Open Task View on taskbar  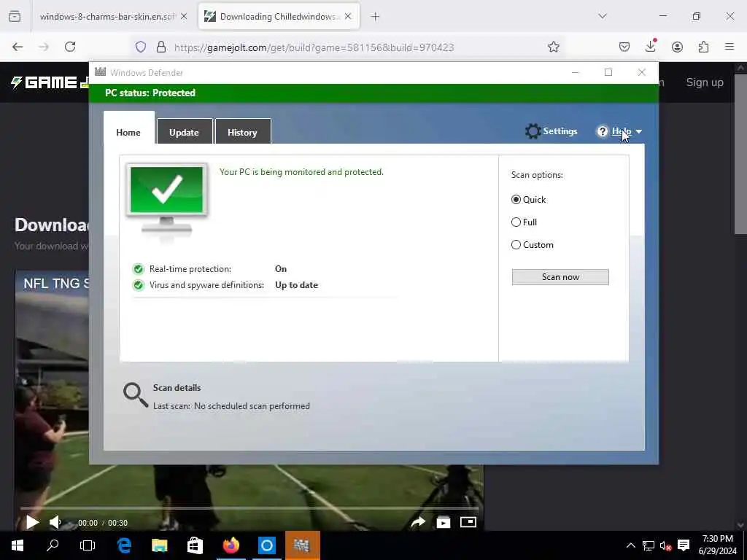(x=88, y=545)
